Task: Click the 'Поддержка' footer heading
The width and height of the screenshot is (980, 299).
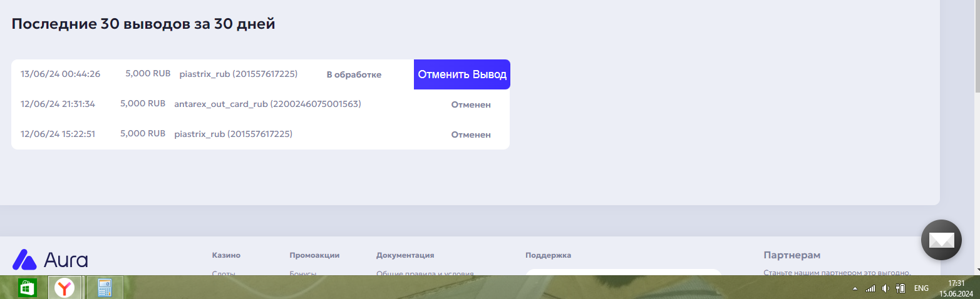Action: (548, 255)
